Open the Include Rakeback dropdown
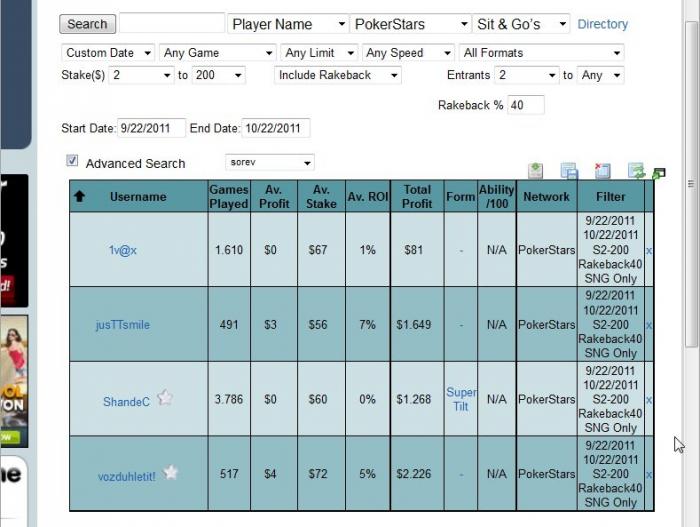Image resolution: width=700 pixels, height=527 pixels. pyautogui.click(x=338, y=75)
